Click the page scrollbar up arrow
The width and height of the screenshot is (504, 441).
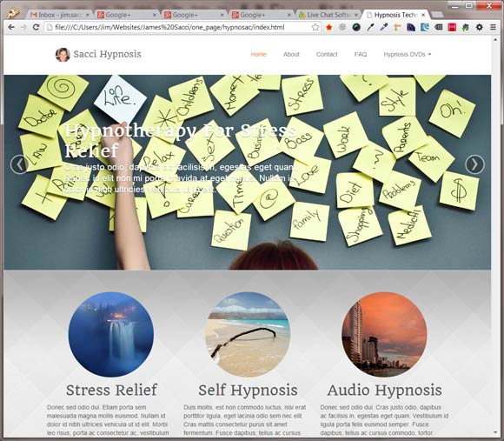tap(495, 39)
